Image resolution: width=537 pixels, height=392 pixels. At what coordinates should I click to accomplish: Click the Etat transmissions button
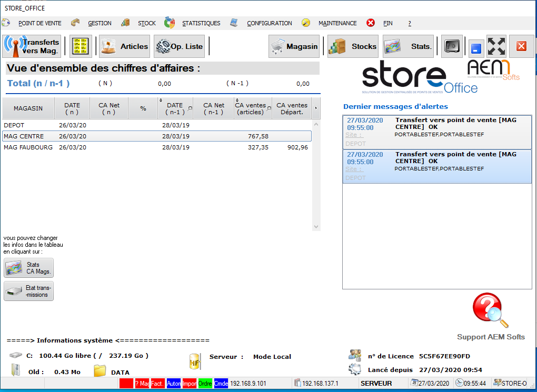pos(29,291)
